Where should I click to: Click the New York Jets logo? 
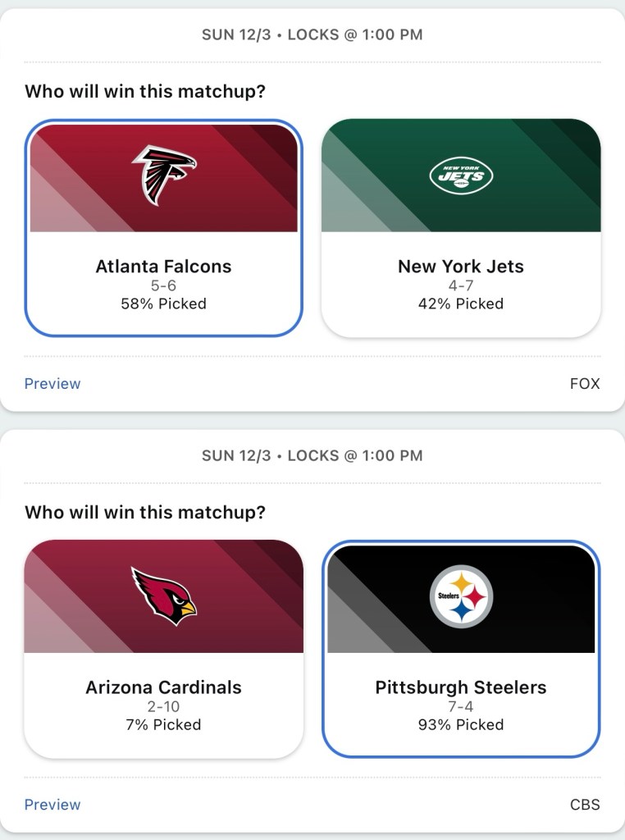[461, 175]
